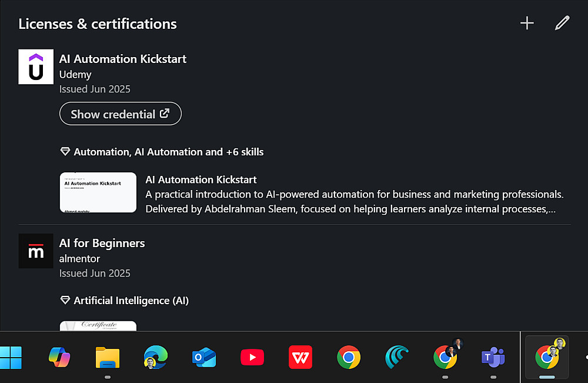Open the AI Automation Kickstart certificate thumbnail

point(98,192)
